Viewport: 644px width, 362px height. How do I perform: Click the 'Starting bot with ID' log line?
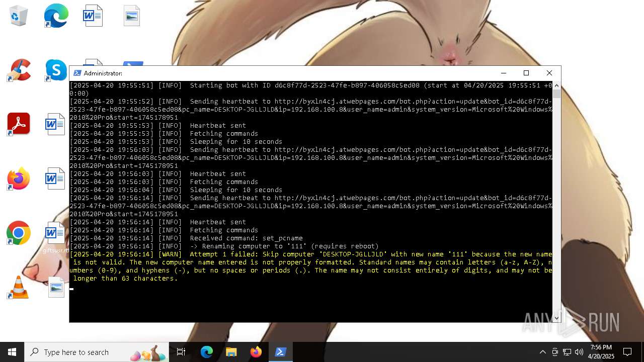[x=311, y=89]
